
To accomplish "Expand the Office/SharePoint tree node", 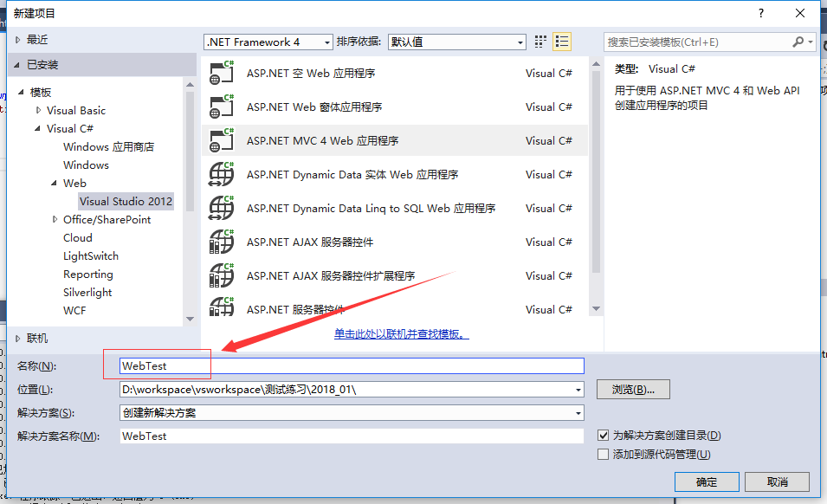I will point(55,219).
